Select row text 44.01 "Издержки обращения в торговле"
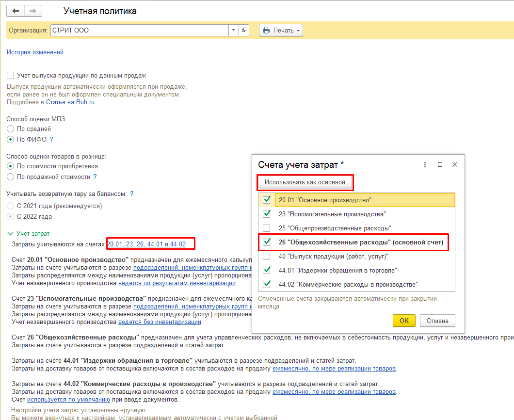Image resolution: width=514 pixels, height=420 pixels. [x=337, y=271]
